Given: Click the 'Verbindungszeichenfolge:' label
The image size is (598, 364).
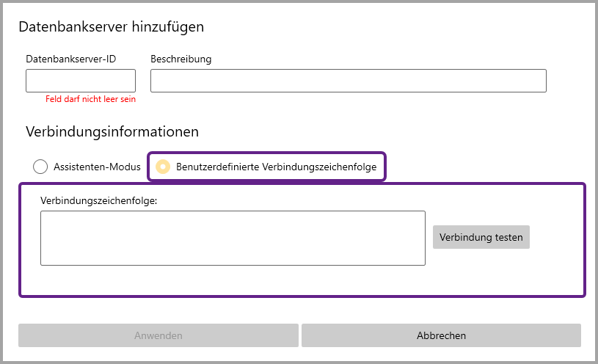Looking at the screenshot, I should point(99,200).
